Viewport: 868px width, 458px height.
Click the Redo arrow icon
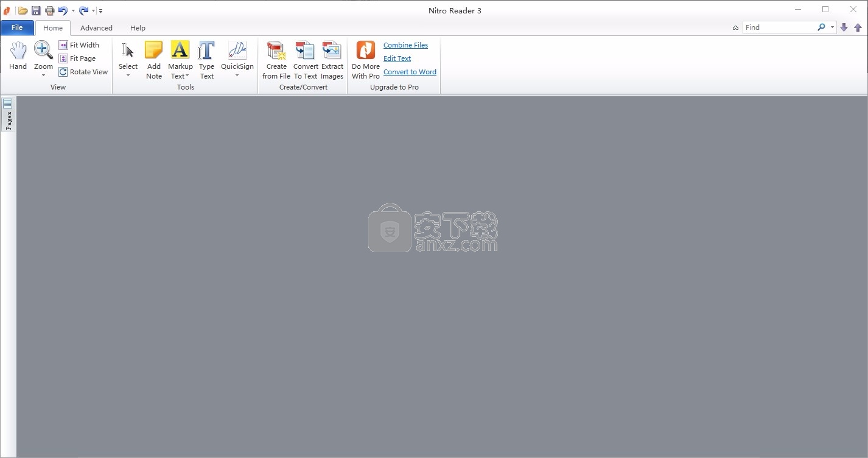click(84, 10)
